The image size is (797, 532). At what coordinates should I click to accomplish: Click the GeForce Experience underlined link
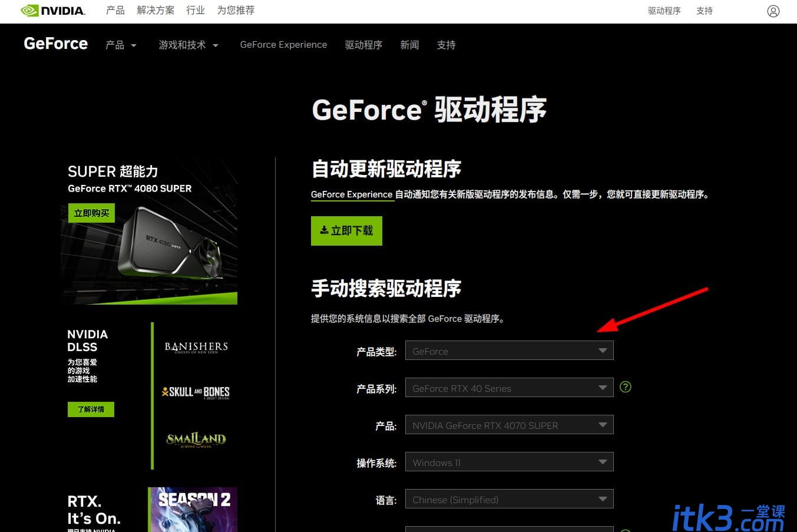[352, 194]
